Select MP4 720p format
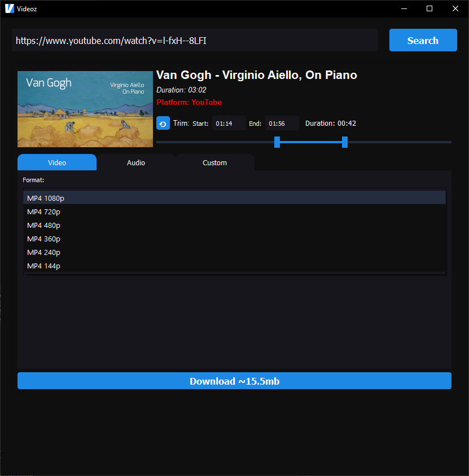The width and height of the screenshot is (469, 476). coord(235,211)
